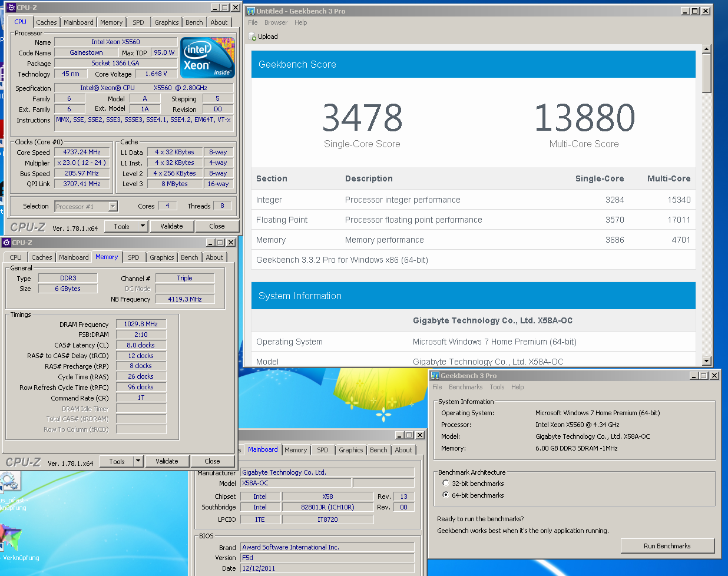Open File menu in Untitled Geekbench window
Viewport: 728px width, 576px height.
(253, 22)
